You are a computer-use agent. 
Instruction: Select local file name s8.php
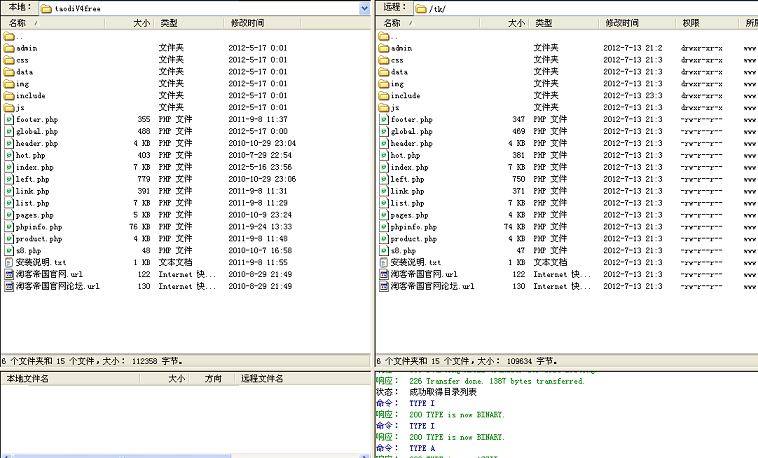[x=29, y=251]
